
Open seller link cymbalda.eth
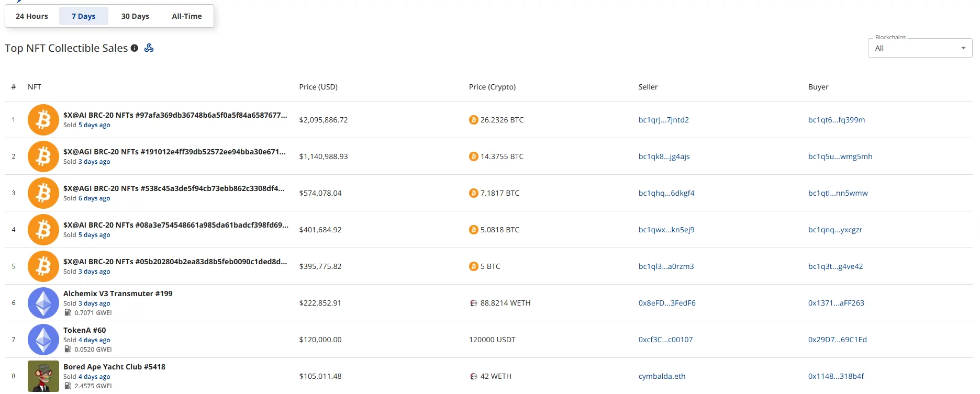pos(662,376)
